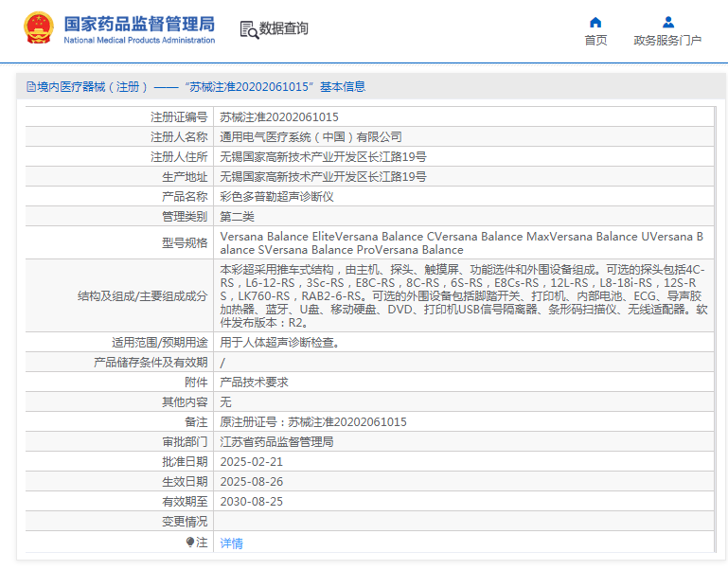The height and width of the screenshot is (570, 728).
Task: Click the Versana Balance model specification text
Action: tap(461, 243)
